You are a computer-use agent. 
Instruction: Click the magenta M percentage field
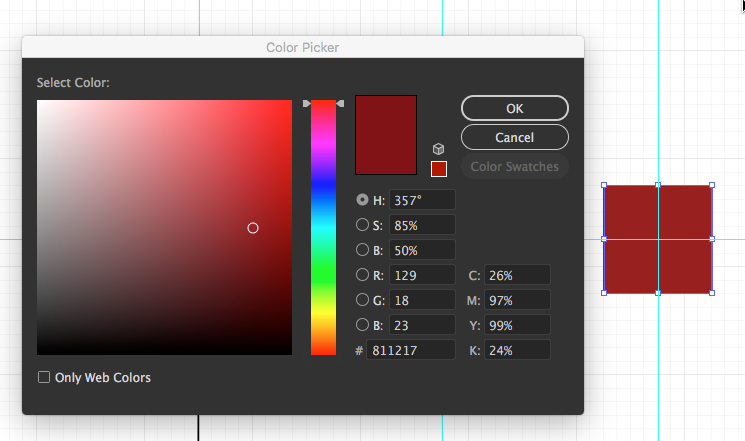coord(518,300)
